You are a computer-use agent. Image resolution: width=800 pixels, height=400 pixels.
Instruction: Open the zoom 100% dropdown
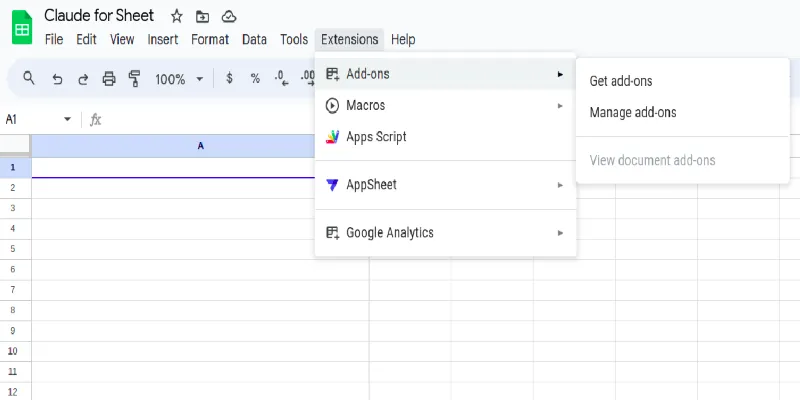tap(180, 79)
